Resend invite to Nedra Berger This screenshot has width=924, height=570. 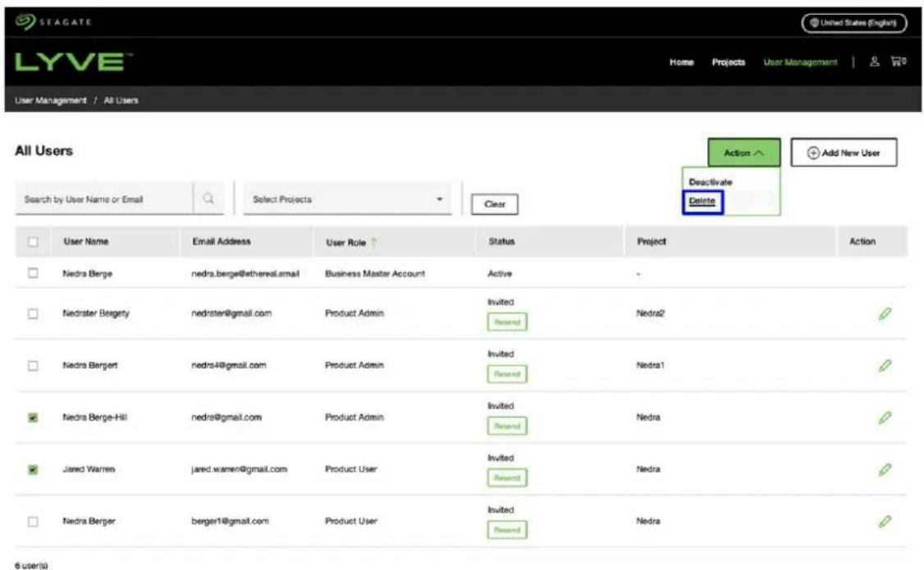point(507,529)
